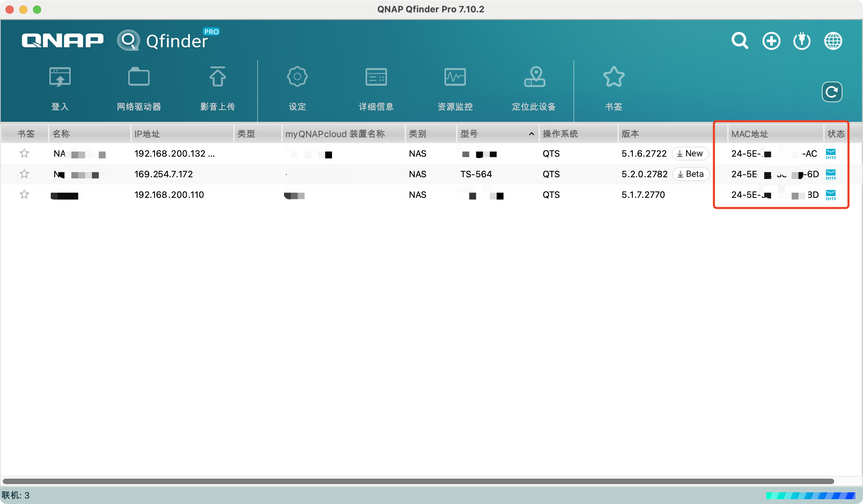The width and height of the screenshot is (863, 504).
Task: Sort by the 版本 version column header
Action: click(672, 134)
